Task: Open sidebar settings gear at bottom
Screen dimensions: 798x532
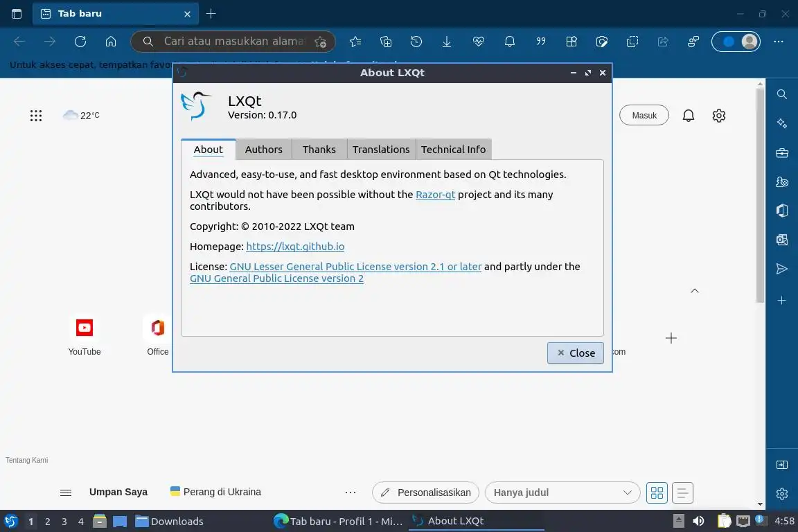Action: pyautogui.click(x=781, y=494)
